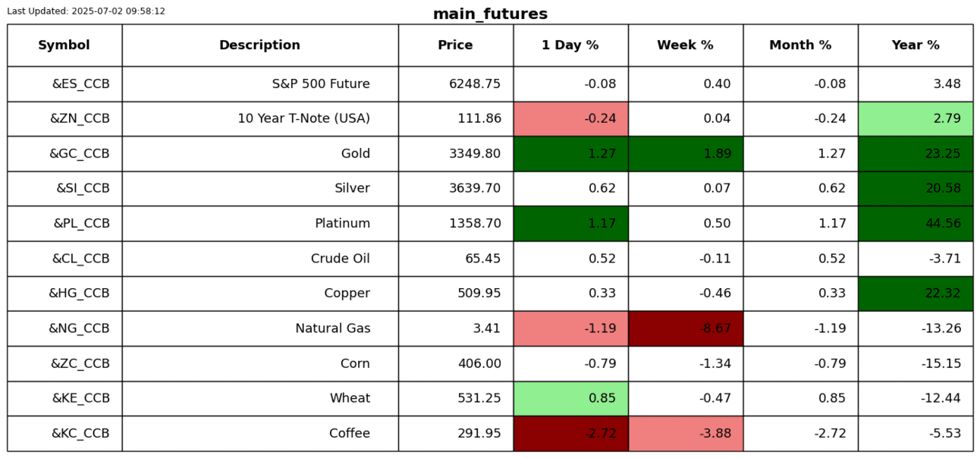Select the Week % column header
Image resolution: width=980 pixels, height=458 pixels.
click(685, 45)
